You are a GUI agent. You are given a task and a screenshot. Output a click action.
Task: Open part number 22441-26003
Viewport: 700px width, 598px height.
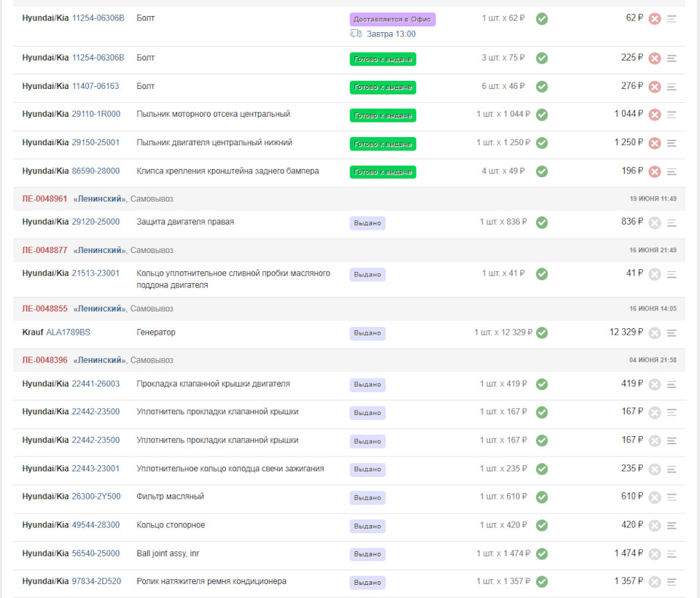96,384
